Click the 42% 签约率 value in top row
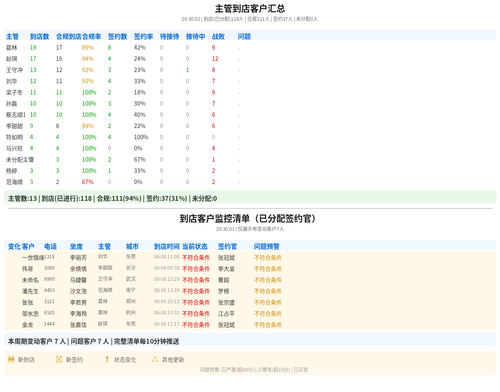This screenshot has width=500, height=392. [140, 48]
